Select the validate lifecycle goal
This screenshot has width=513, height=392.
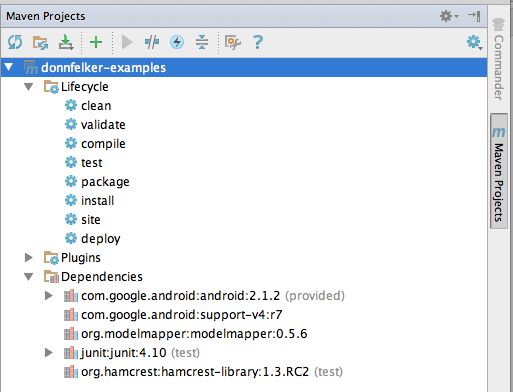pyautogui.click(x=103, y=125)
